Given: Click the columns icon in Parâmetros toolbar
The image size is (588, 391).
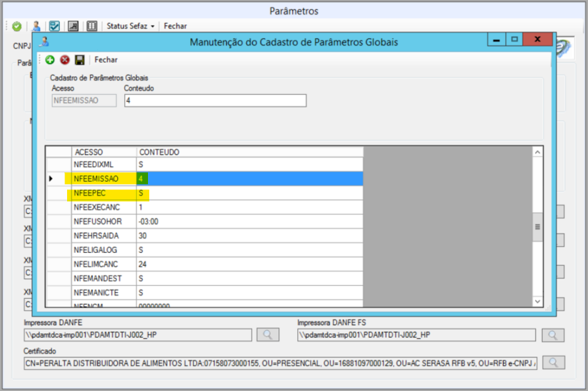Looking at the screenshot, I should (92, 26).
